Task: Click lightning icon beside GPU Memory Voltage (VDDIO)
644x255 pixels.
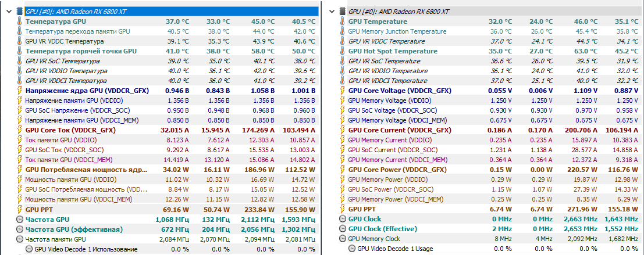Action: (343, 100)
